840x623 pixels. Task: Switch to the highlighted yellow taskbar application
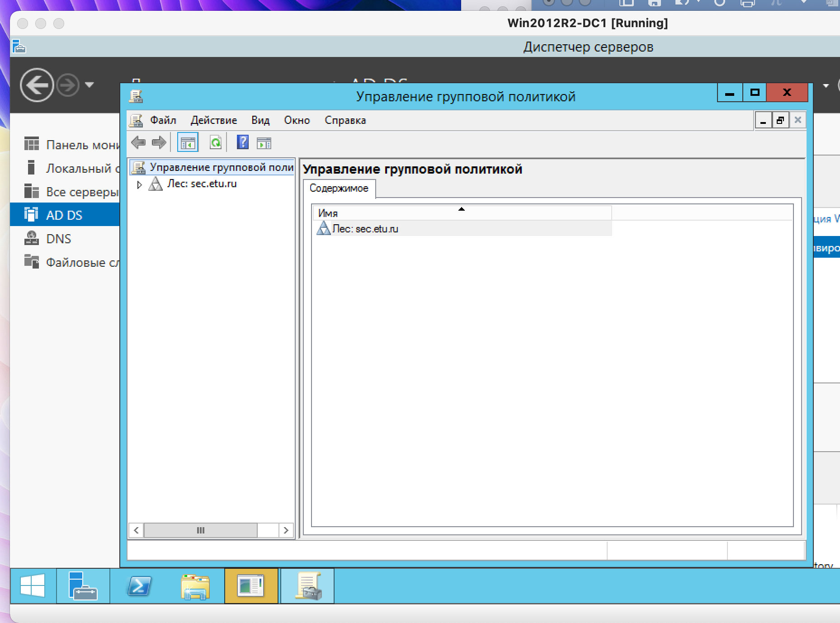tap(251, 586)
